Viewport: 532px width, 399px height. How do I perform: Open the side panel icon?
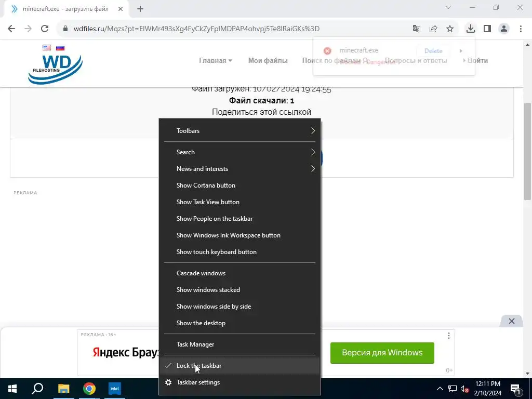[x=487, y=29]
